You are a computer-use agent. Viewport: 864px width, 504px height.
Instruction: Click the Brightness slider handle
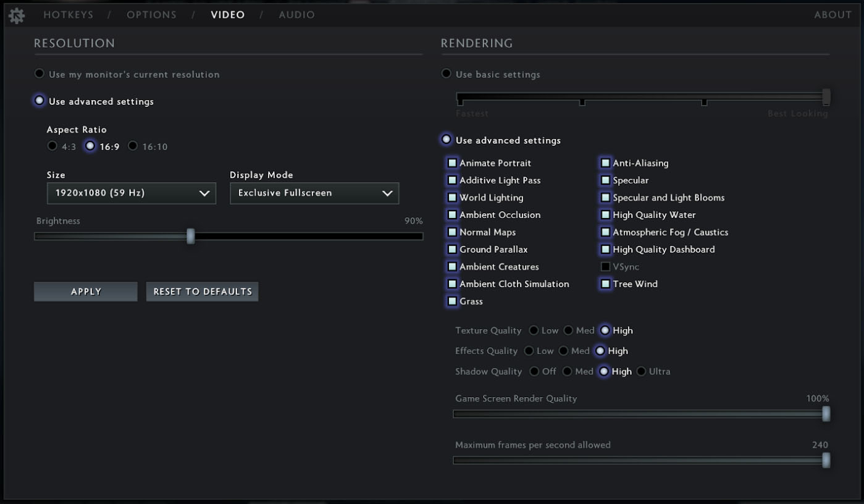(x=191, y=235)
